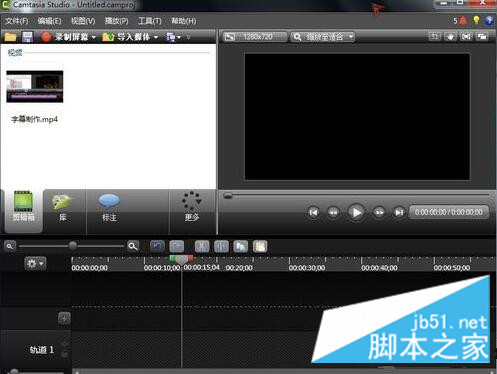Open the 视图(V) menu

click(83, 21)
